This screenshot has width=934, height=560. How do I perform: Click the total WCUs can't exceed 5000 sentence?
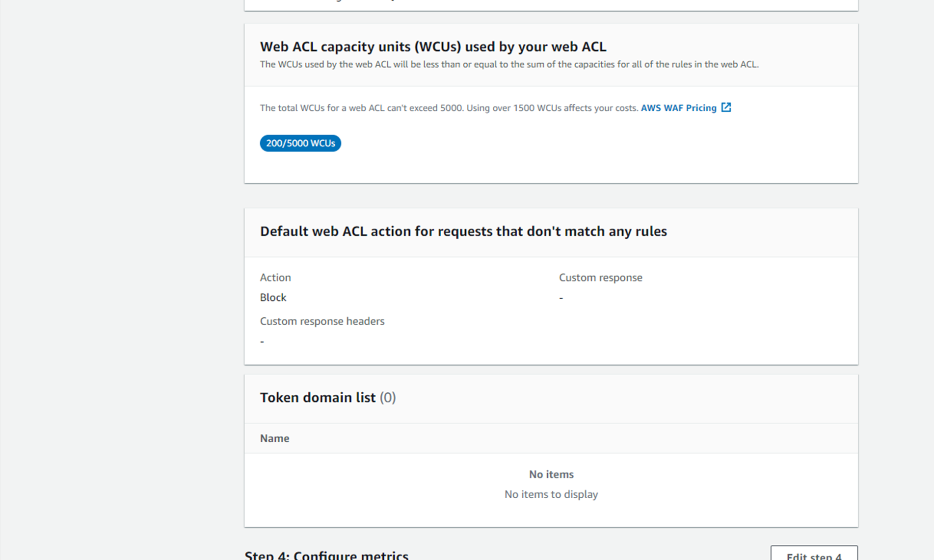coord(449,108)
